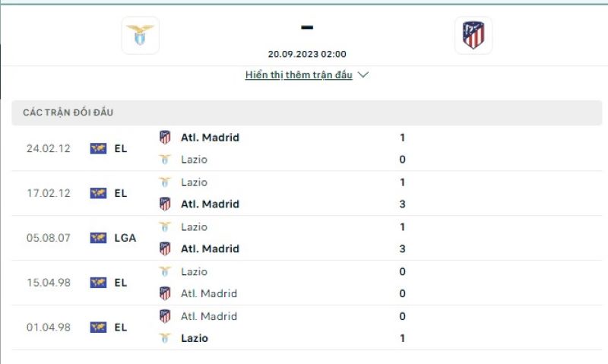Screen dimensions: 608x364
Task: Select the 24.02.12 match date
Action: (48, 149)
